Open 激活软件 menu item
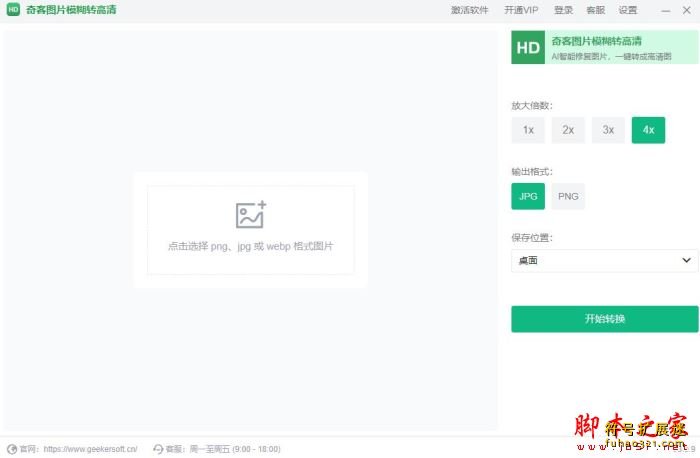Image resolution: width=700 pixels, height=458 pixels. [x=469, y=10]
